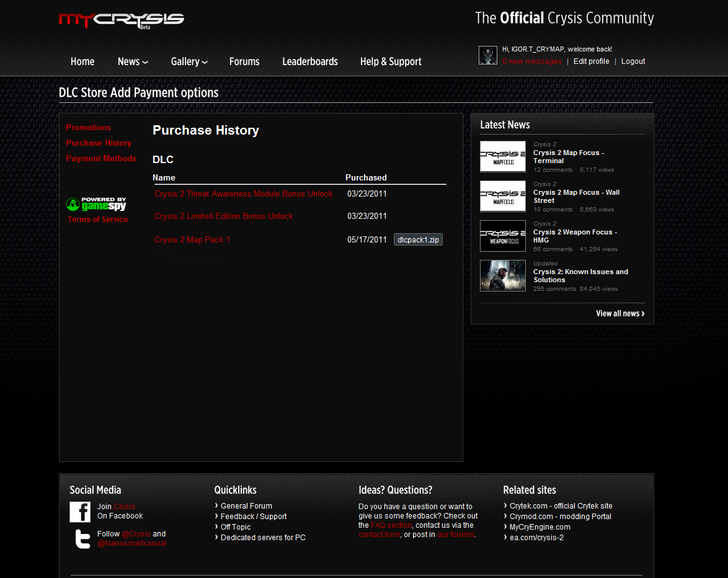
Task: Open Help & Support menu
Action: (x=391, y=61)
